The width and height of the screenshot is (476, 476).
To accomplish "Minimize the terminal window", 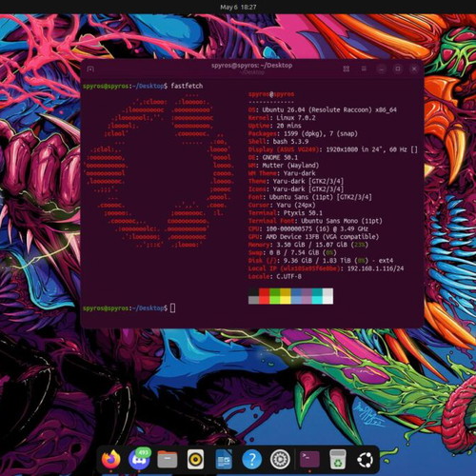I will [x=382, y=69].
